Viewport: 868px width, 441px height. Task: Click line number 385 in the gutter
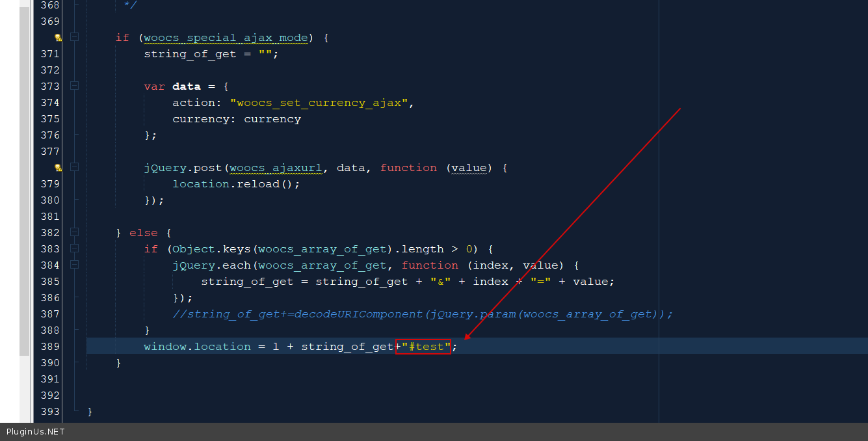click(x=50, y=282)
